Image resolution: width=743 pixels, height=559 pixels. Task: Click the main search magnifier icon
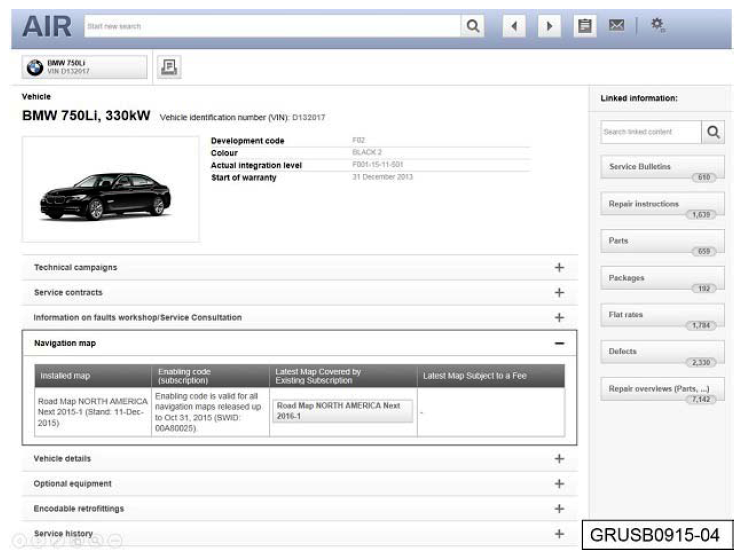tap(472, 26)
